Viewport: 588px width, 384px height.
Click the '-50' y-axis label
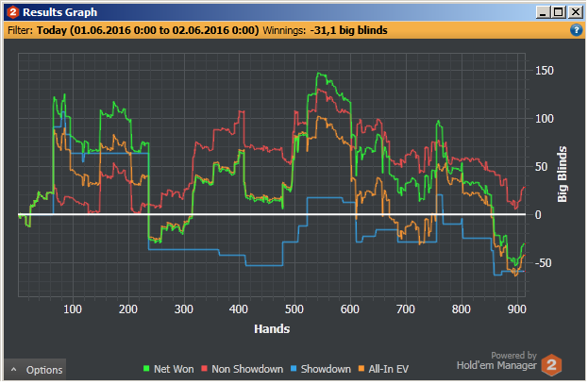click(544, 263)
